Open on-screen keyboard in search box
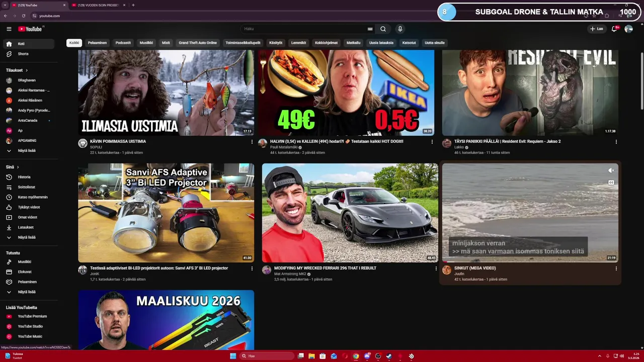The height and width of the screenshot is (362, 644). coord(370,29)
